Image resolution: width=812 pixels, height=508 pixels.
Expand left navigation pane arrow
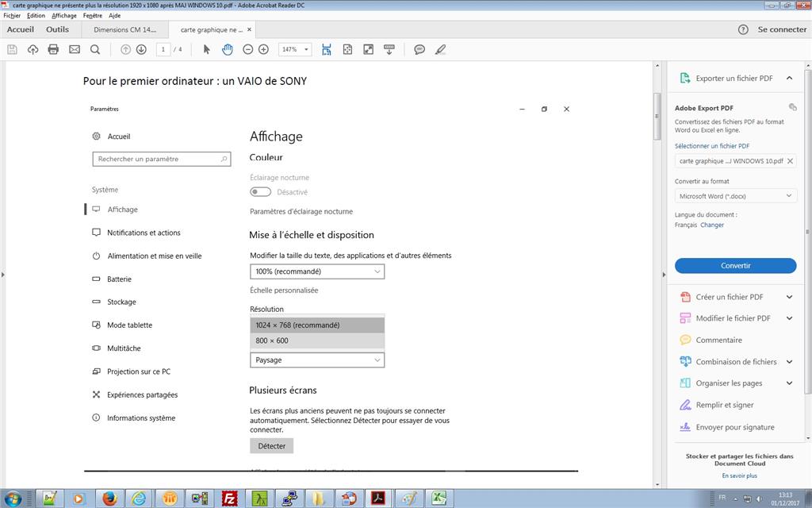[2, 274]
